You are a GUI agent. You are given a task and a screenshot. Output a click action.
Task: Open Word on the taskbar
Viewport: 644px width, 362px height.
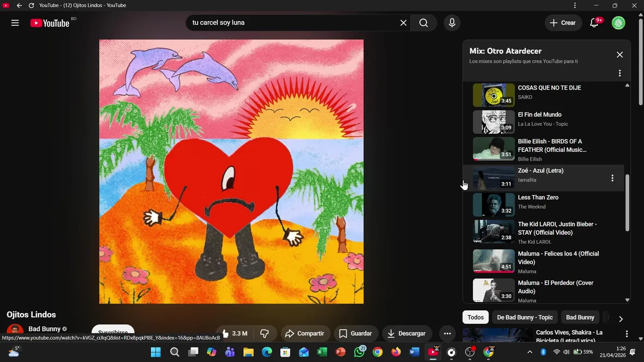(x=414, y=352)
